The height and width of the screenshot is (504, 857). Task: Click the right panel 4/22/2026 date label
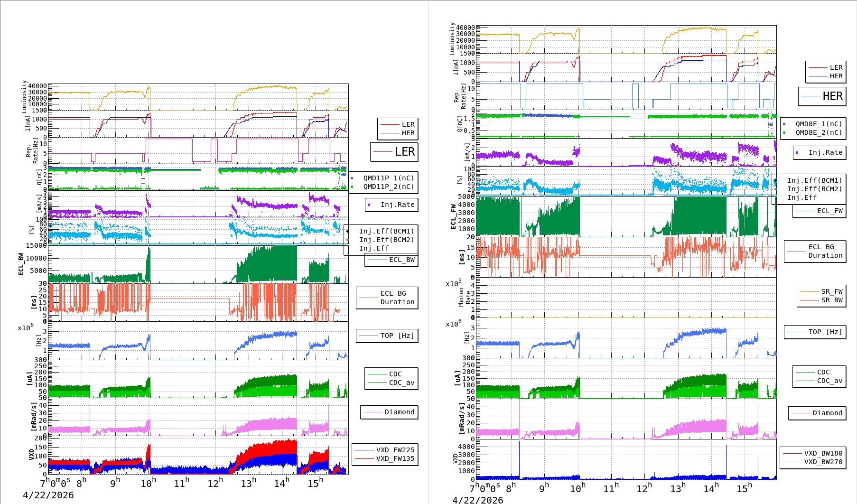477,500
